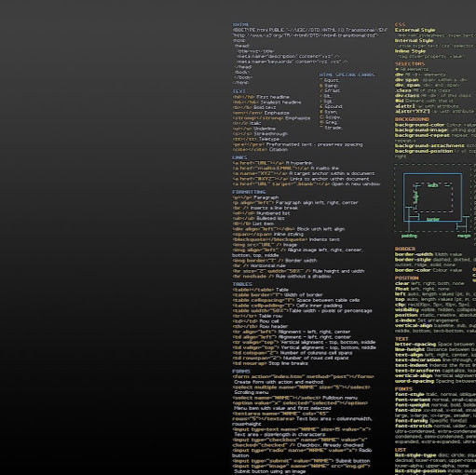476x475 pixels.
Task: Click 'Submit button using an image'
Action: coord(269,472)
